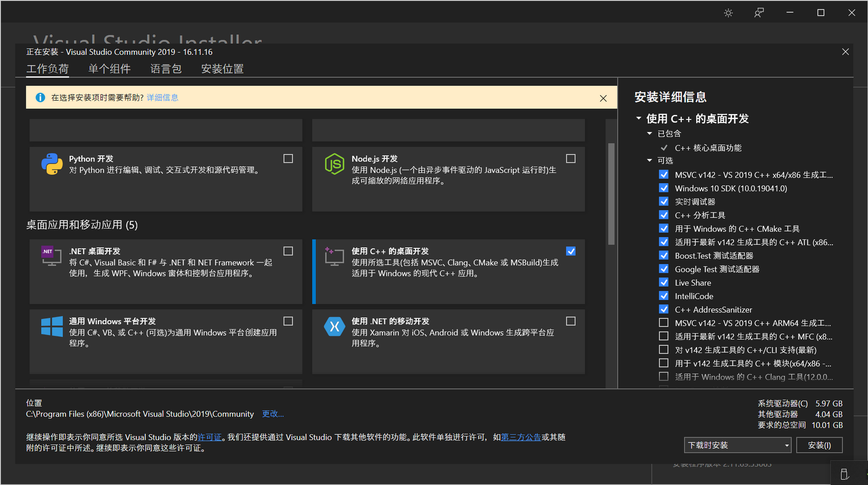This screenshot has width=868, height=485.
Task: Click the Universal Windows Platform logo icon
Action: pos(52,326)
